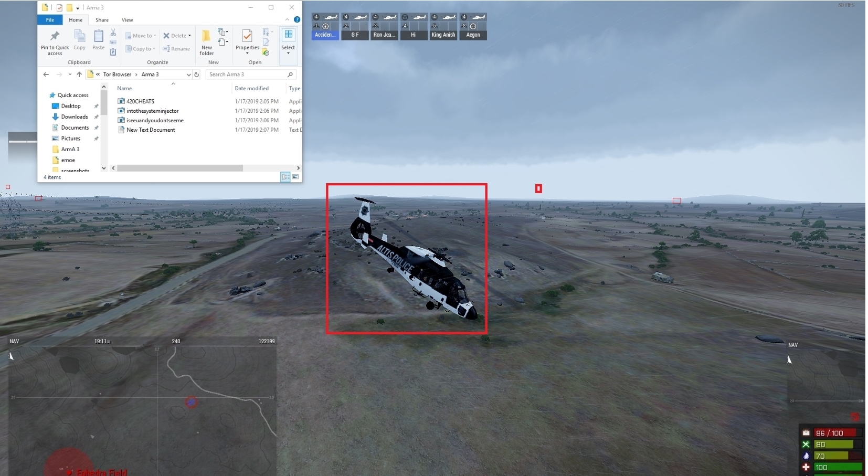Select squad unit Aegon in game
868x476 pixels.
(473, 26)
